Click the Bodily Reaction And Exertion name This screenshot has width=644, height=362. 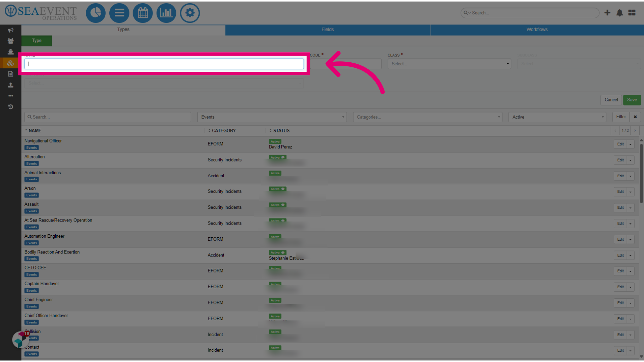pos(52,252)
